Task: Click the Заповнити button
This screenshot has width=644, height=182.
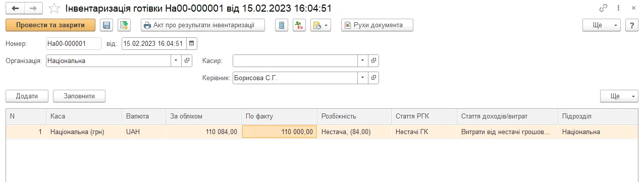Action: (79, 96)
